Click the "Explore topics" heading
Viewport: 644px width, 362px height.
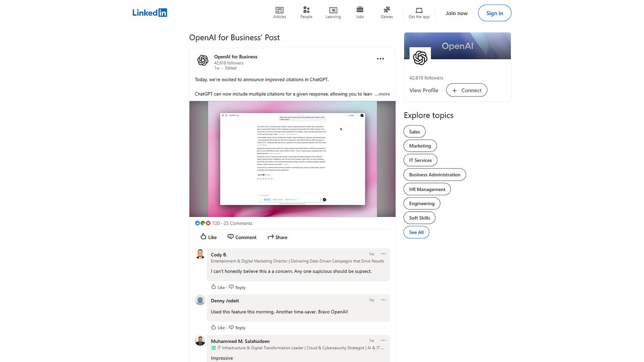429,115
